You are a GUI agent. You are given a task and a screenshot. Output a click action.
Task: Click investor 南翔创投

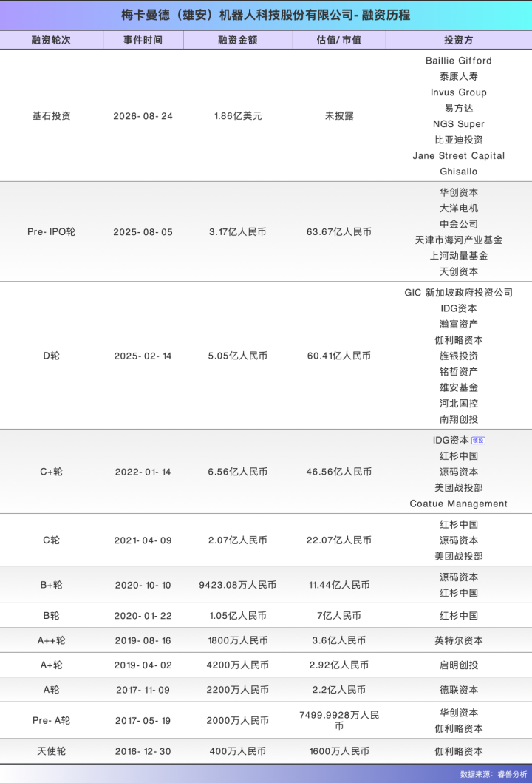(459, 419)
